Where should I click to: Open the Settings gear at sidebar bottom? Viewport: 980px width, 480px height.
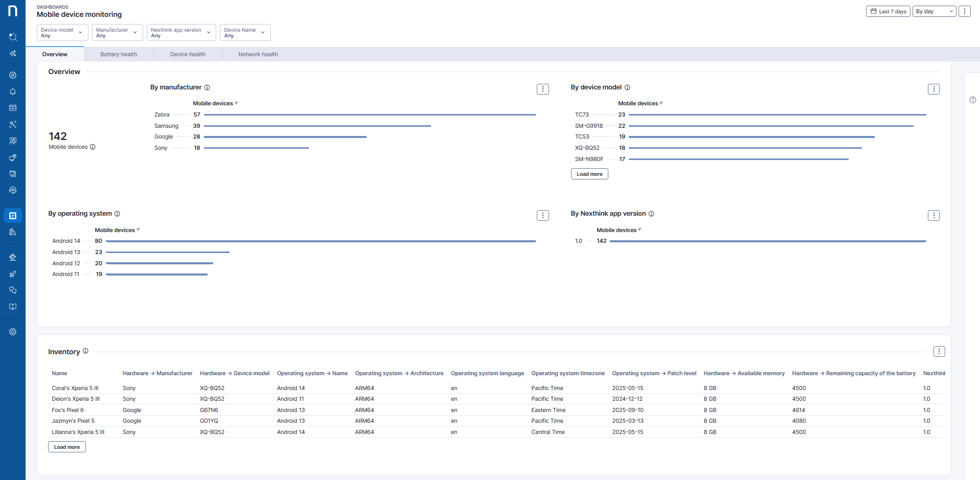pos(13,331)
